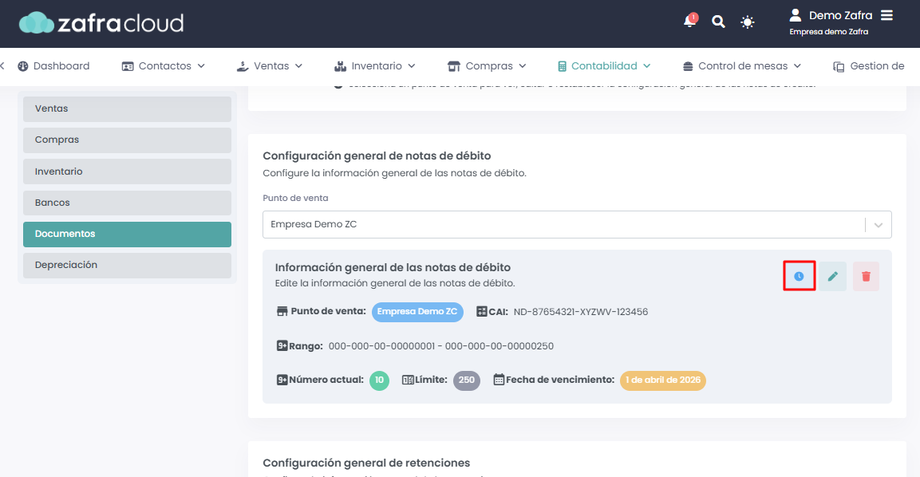
Task: Click the Demo Zafra user avatar icon
Action: [x=795, y=15]
